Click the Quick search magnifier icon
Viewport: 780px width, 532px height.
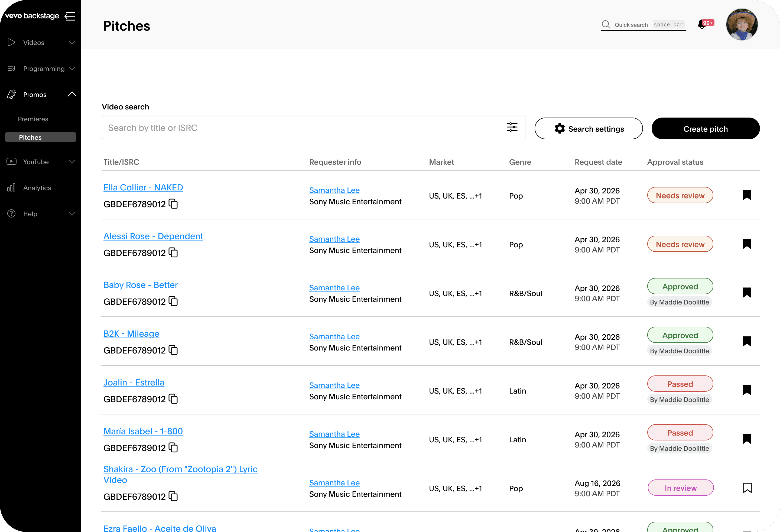pyautogui.click(x=606, y=24)
